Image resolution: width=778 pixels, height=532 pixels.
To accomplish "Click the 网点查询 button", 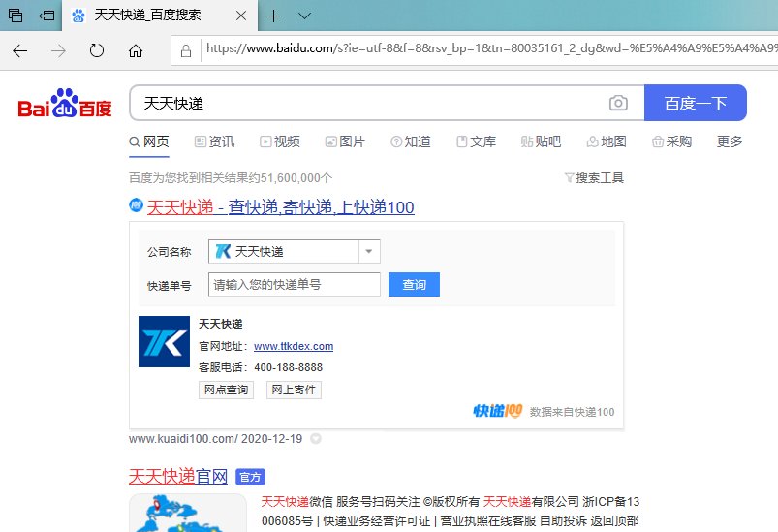I will (227, 391).
